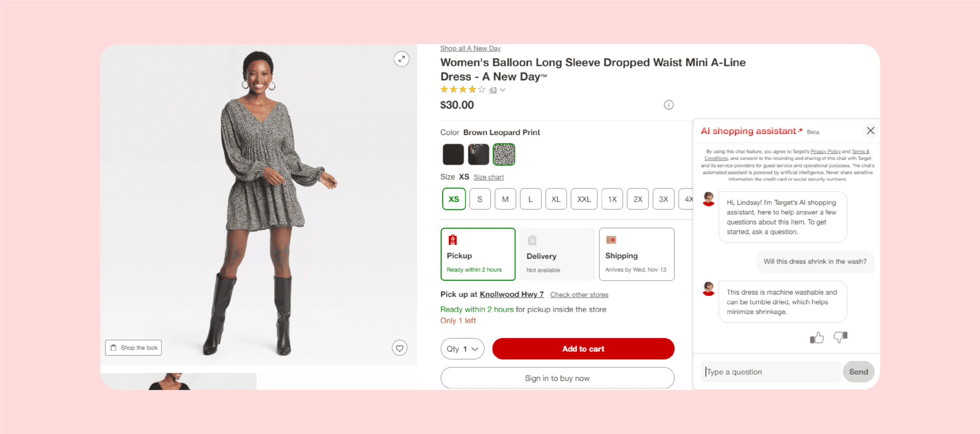Open the Size chart
The height and width of the screenshot is (434, 980).
point(489,177)
